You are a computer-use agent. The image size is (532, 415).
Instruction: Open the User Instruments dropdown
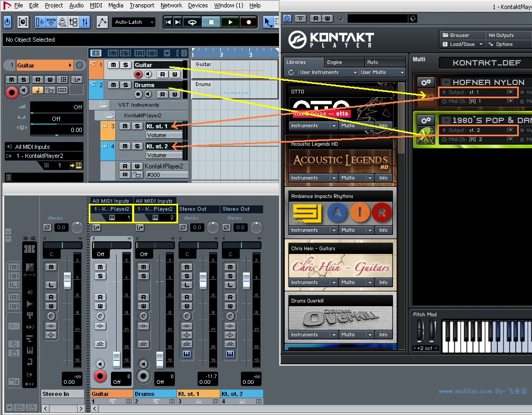pyautogui.click(x=328, y=72)
